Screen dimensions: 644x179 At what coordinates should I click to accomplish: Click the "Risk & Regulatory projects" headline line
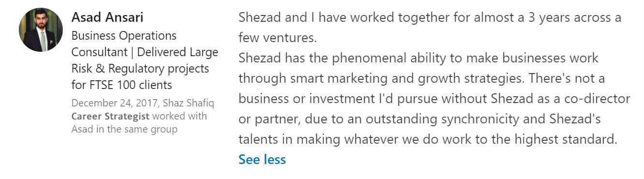[140, 69]
